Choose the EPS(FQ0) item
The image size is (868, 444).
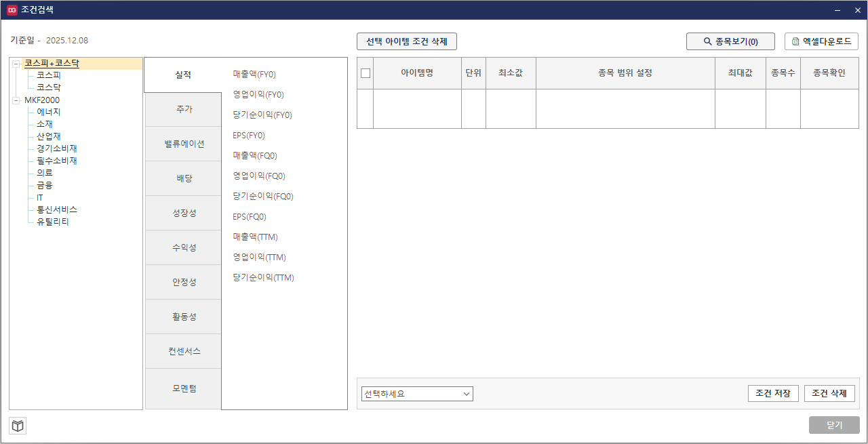point(250,217)
